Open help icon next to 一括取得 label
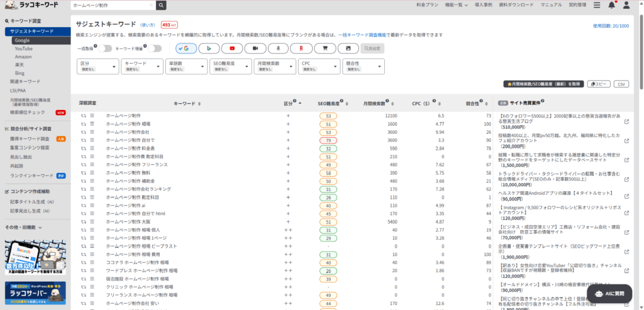This screenshot has height=310, width=644. click(x=96, y=46)
